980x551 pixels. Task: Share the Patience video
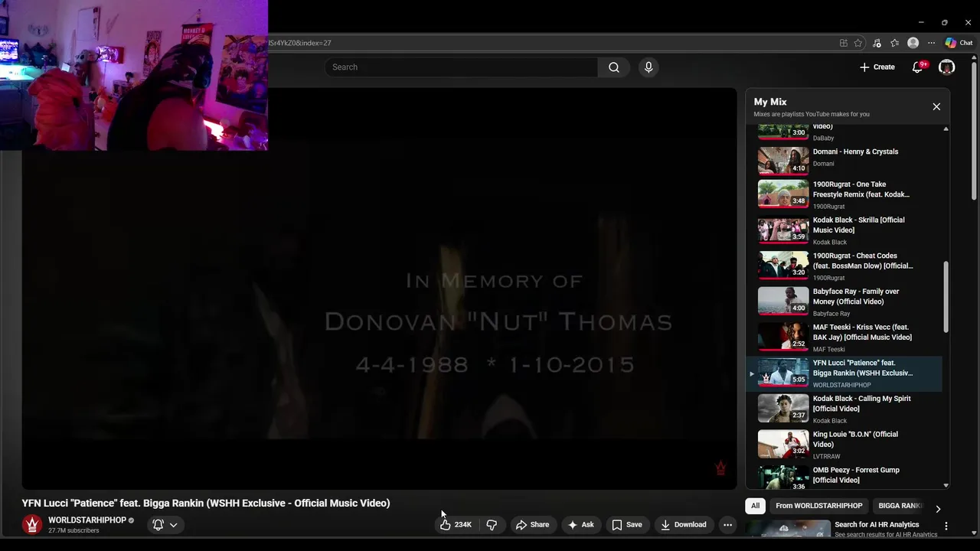532,525
